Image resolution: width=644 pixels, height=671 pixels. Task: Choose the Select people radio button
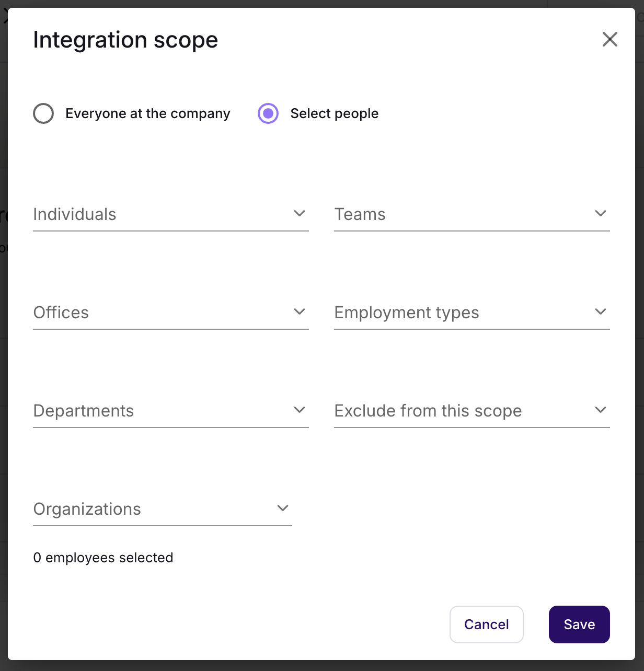[268, 113]
